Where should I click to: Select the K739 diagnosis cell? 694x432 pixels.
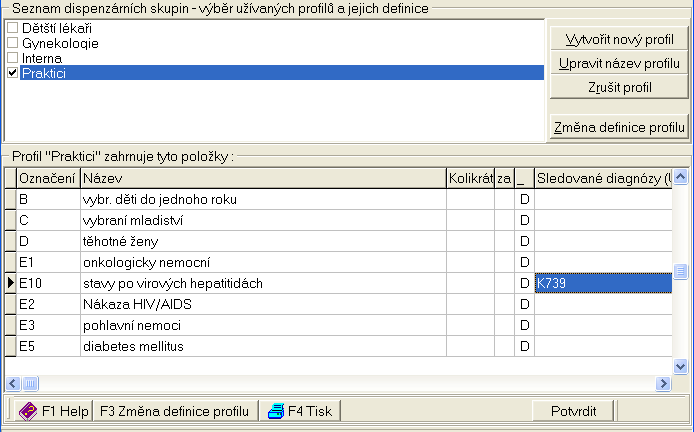(x=603, y=283)
